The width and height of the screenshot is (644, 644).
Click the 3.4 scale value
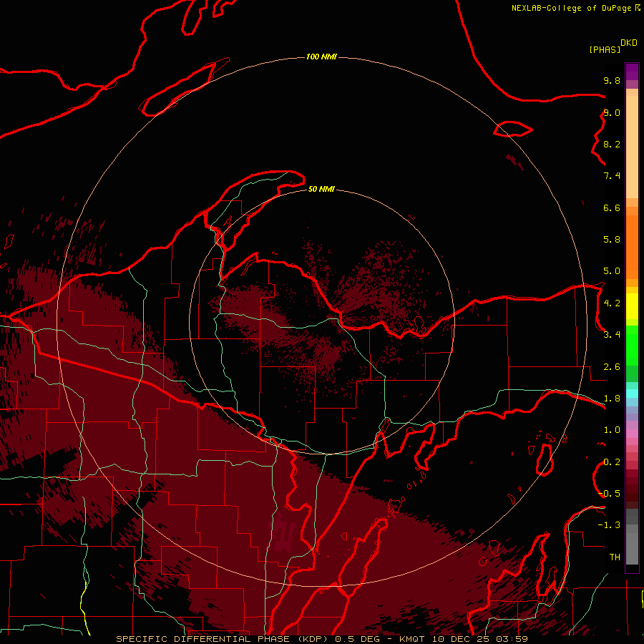[612, 335]
